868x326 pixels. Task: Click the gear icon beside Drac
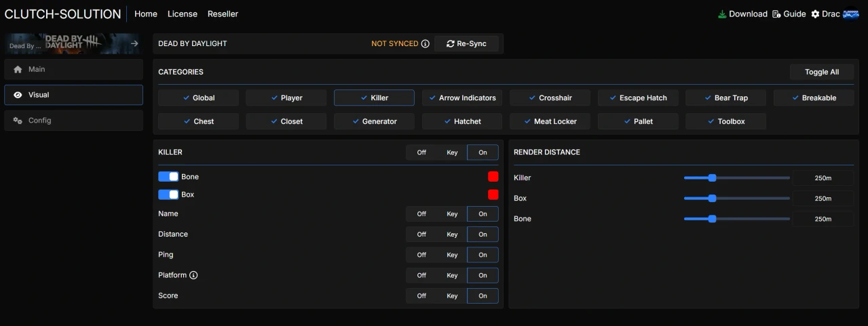tap(815, 14)
